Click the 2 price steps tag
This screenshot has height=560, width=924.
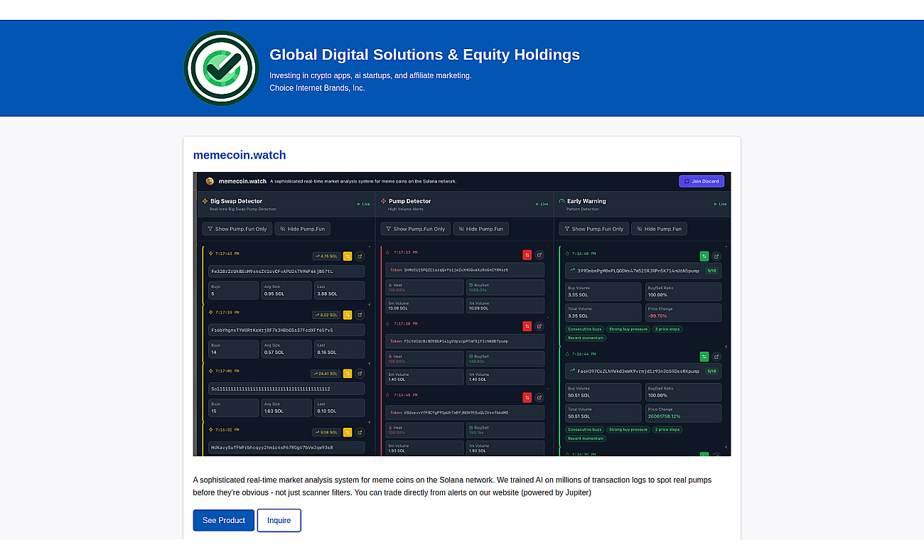tap(667, 429)
